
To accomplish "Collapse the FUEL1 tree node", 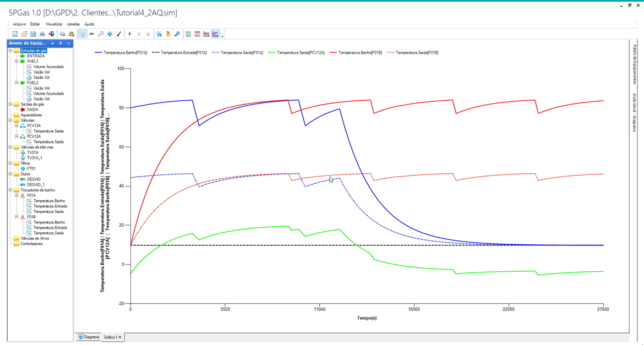I will click(x=17, y=61).
